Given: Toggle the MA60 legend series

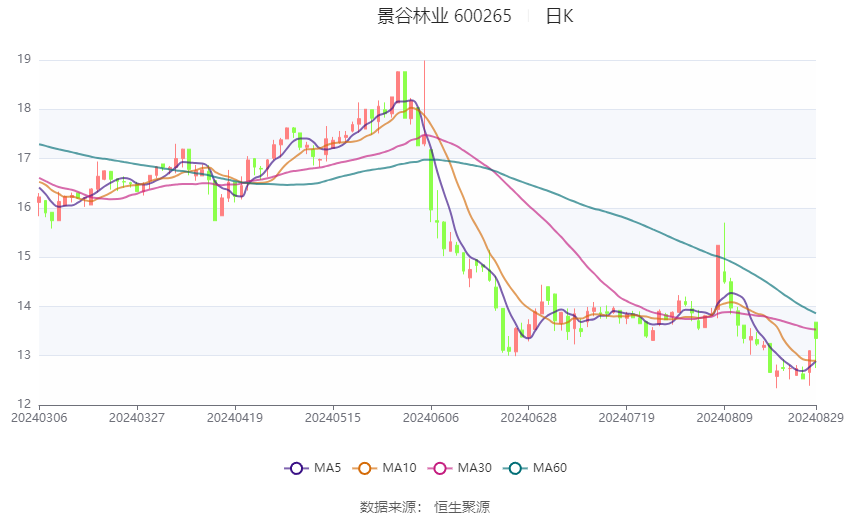Looking at the screenshot, I should [x=535, y=468].
